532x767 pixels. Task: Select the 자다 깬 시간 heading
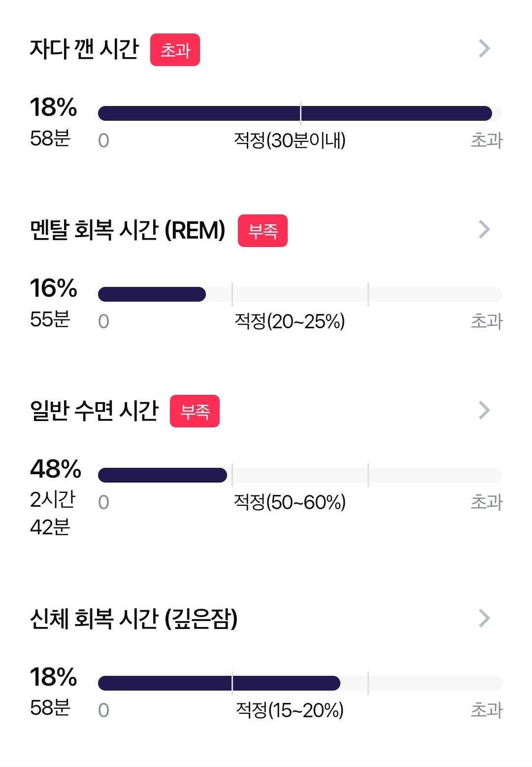tap(84, 49)
